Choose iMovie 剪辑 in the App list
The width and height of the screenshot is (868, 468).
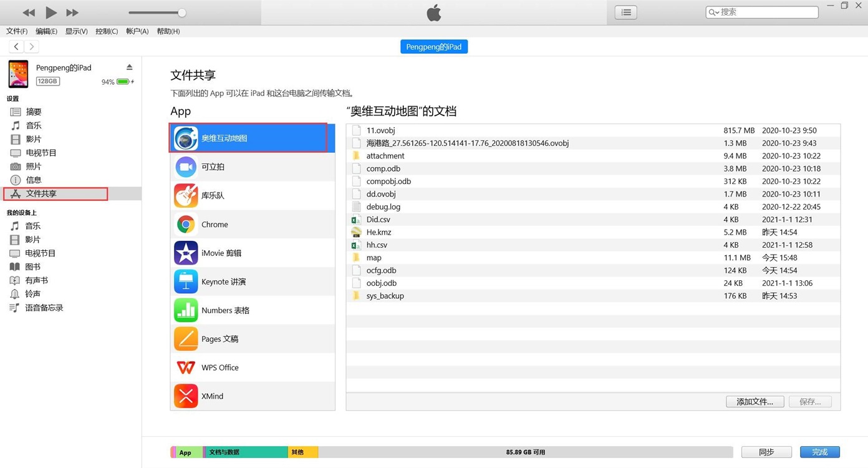tap(221, 253)
